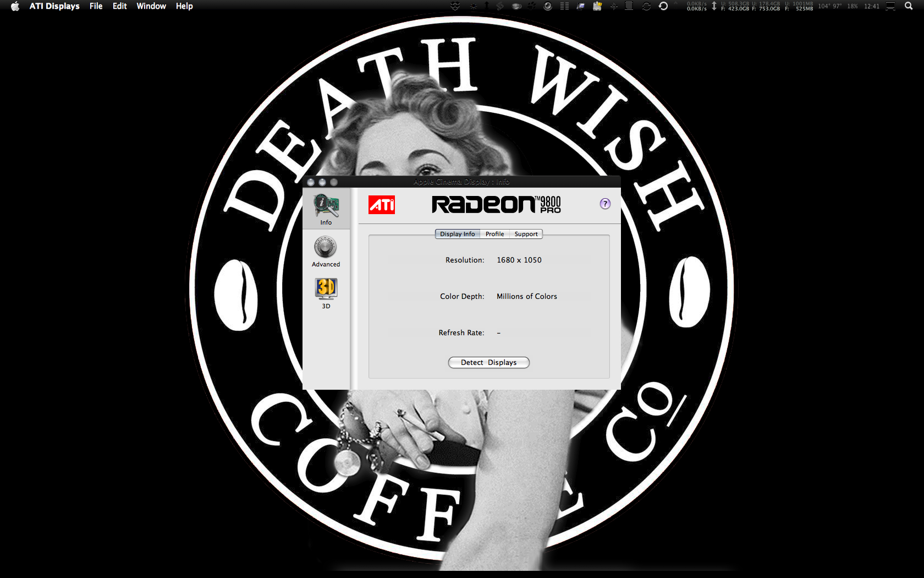
Task: Open the Window menu
Action: point(151,6)
